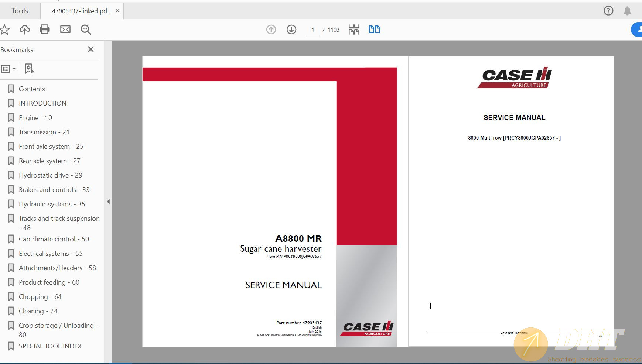Collapse the bookmarks sidebar panel
This screenshot has height=364, width=642.
pos(91,49)
